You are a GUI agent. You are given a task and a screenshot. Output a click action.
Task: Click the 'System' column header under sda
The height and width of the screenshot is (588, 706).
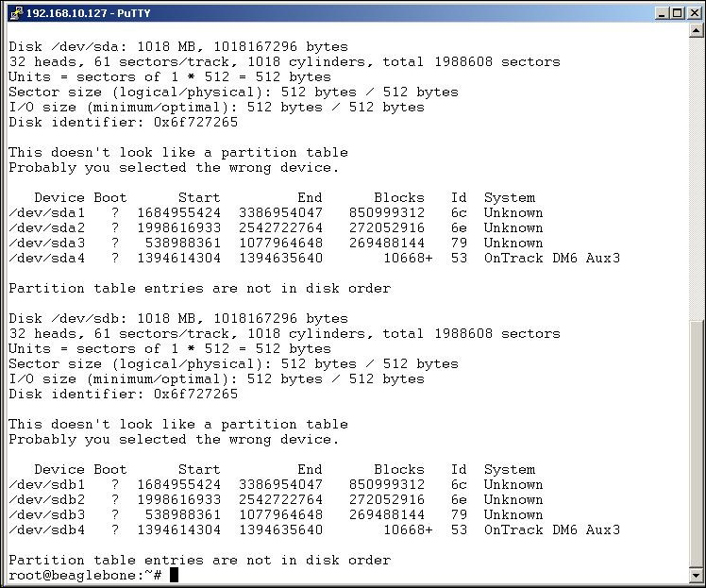click(510, 198)
